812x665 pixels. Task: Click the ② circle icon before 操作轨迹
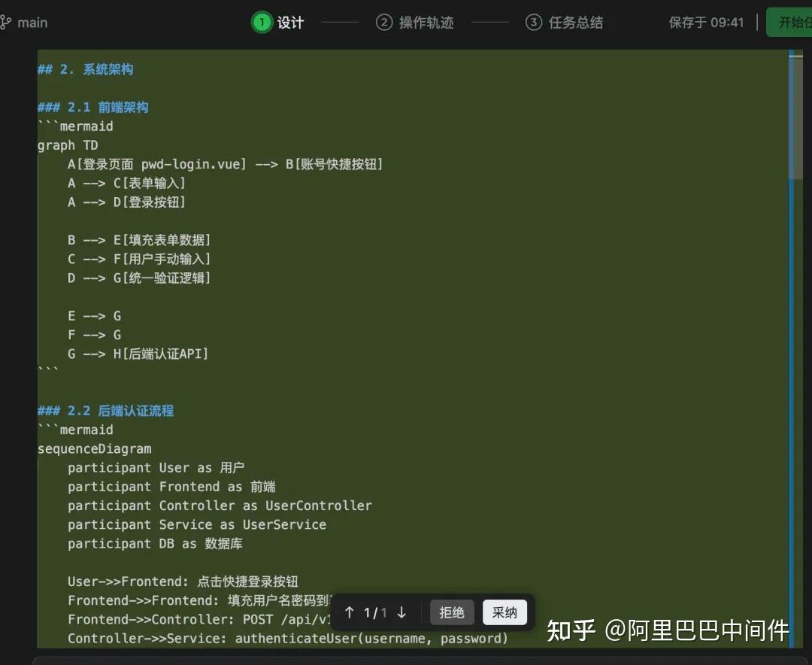click(x=383, y=22)
